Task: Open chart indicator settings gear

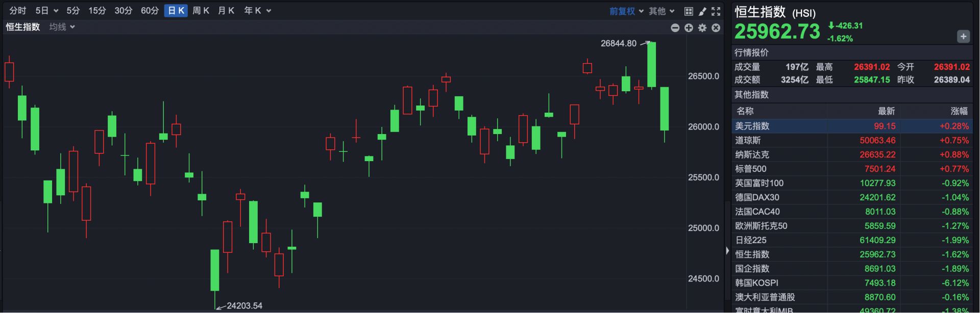Action: (702, 28)
